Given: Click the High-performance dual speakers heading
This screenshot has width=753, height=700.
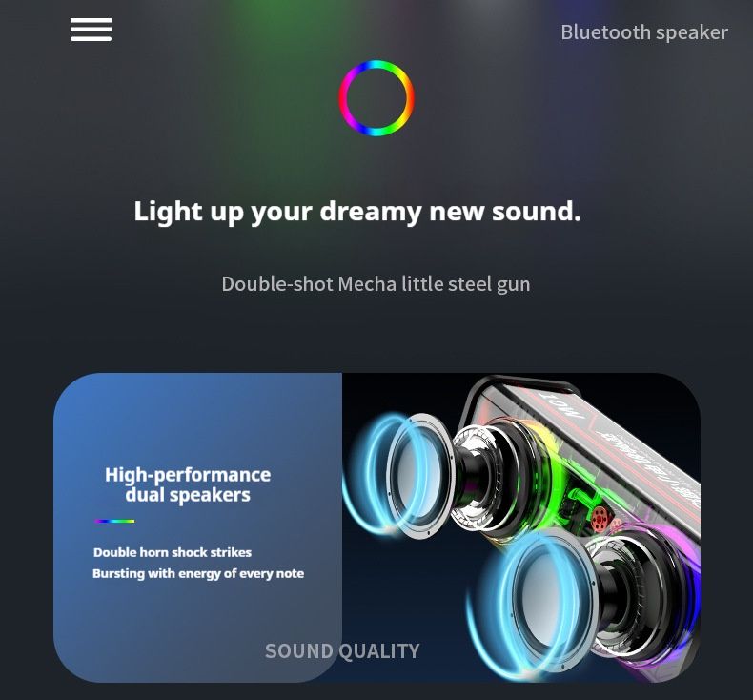Looking at the screenshot, I should click(x=188, y=484).
